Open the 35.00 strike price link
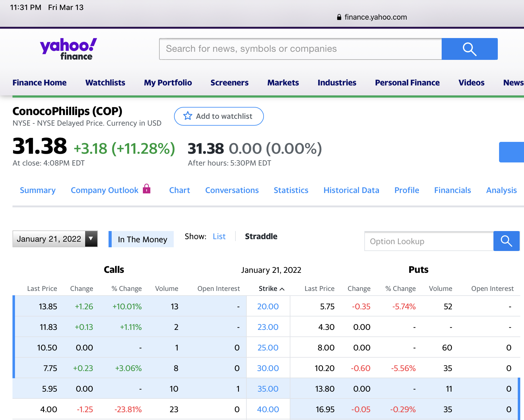 [268, 389]
